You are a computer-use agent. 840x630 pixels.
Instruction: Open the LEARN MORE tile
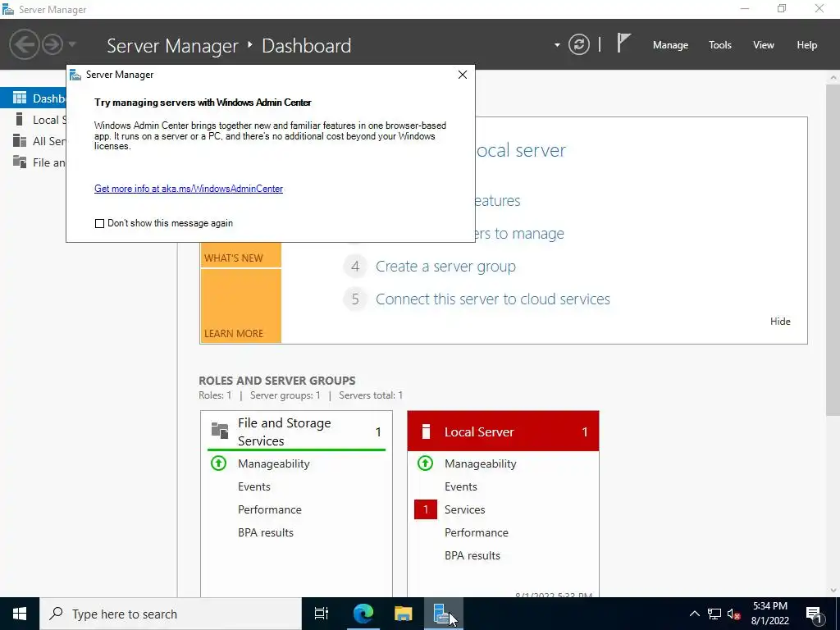(x=240, y=305)
